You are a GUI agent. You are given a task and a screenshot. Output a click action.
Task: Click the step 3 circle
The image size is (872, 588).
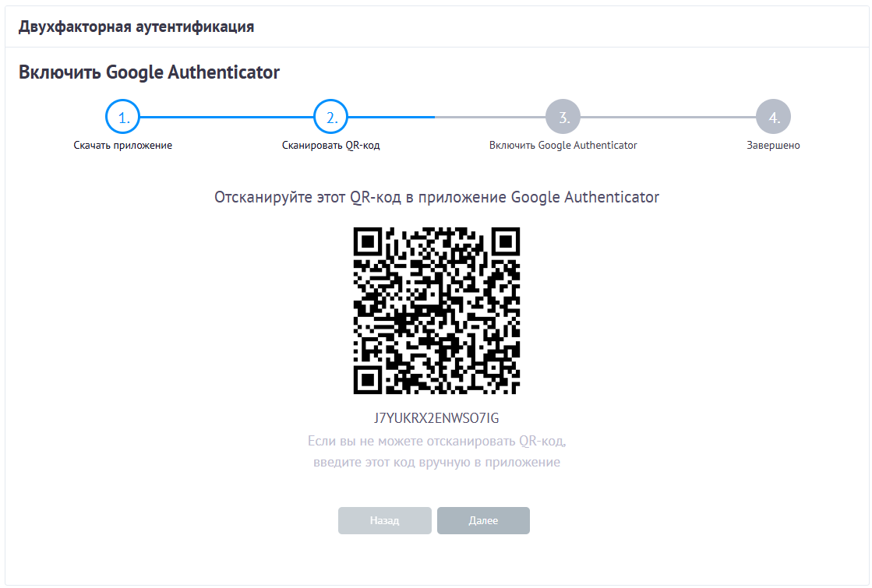pyautogui.click(x=563, y=117)
